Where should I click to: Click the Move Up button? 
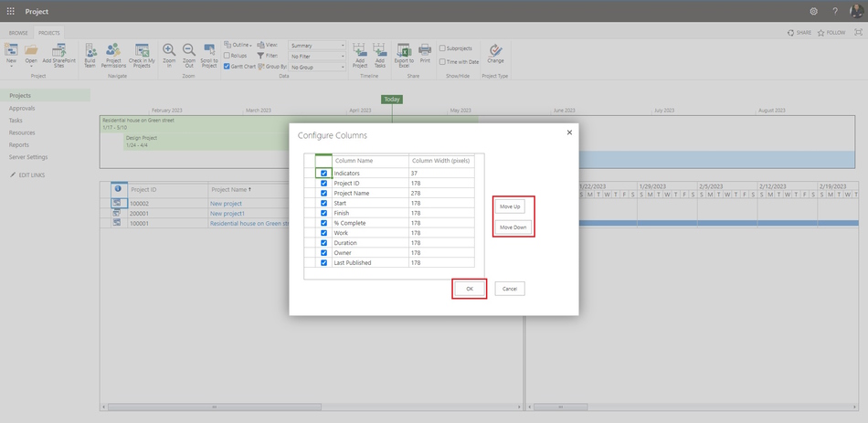click(510, 206)
